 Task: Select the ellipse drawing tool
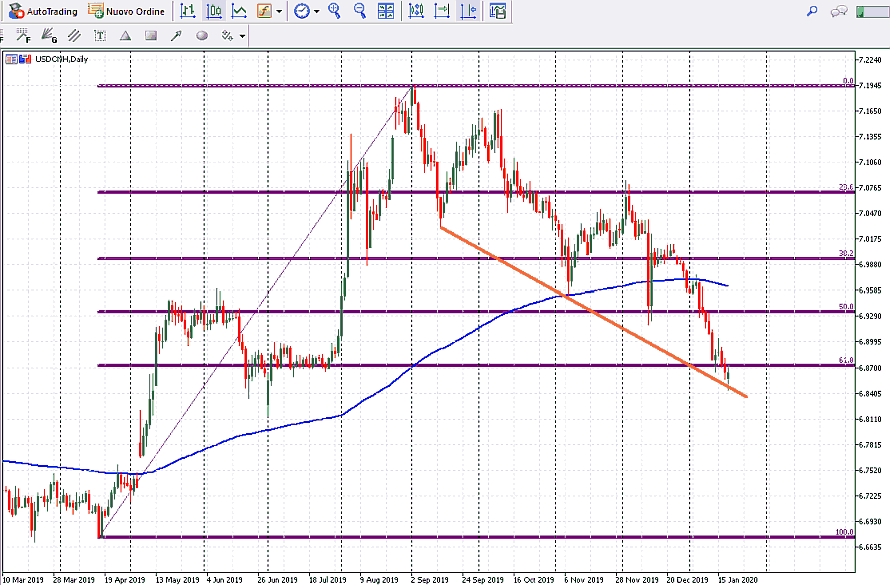point(202,35)
